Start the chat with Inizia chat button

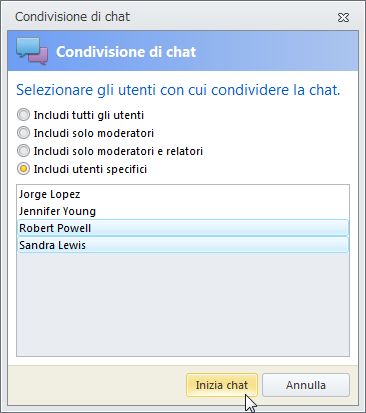click(x=222, y=385)
